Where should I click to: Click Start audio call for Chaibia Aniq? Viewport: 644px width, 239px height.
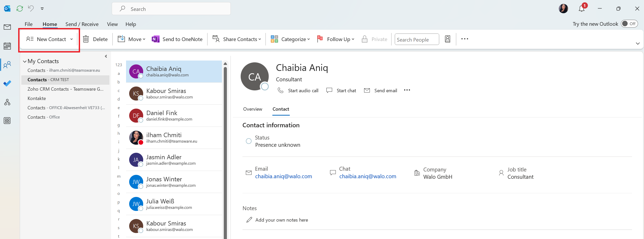click(x=298, y=90)
